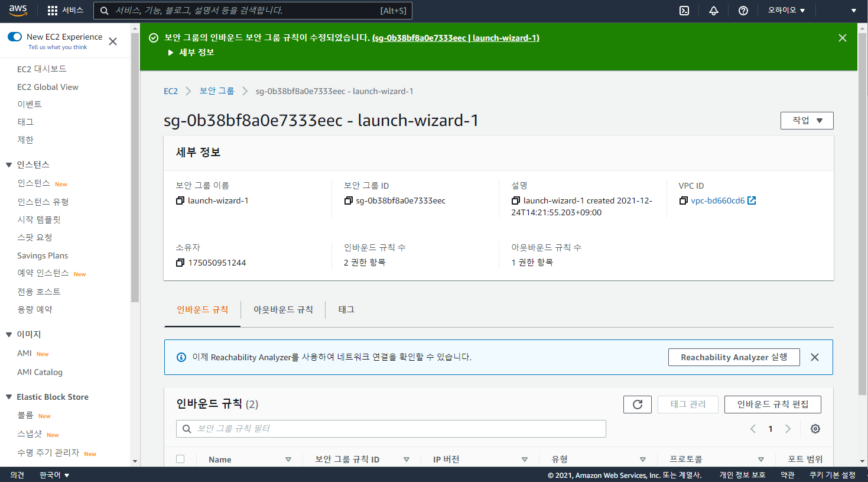
Task: Click 인바운드 규칙 편집 button
Action: [773, 405]
